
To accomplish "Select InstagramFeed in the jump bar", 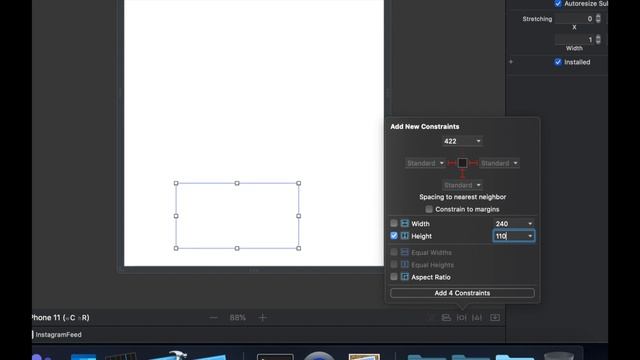I will point(58,335).
